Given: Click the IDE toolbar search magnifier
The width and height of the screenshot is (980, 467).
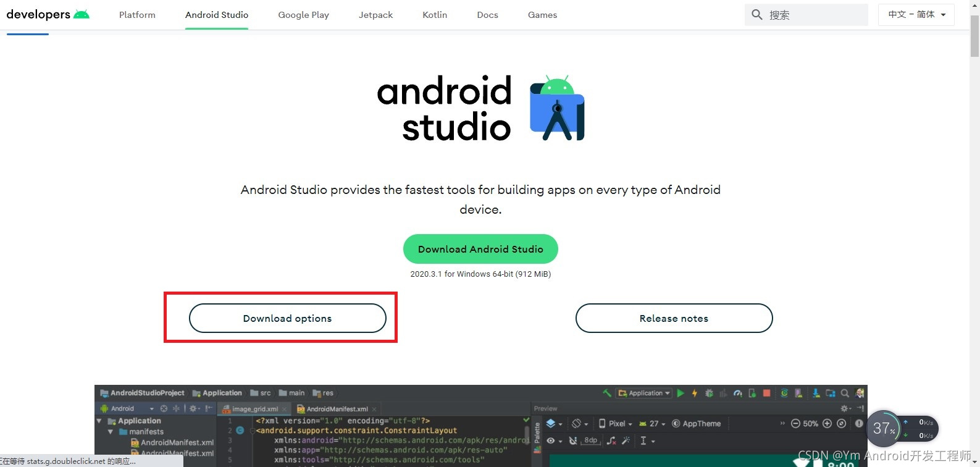Looking at the screenshot, I should (845, 393).
